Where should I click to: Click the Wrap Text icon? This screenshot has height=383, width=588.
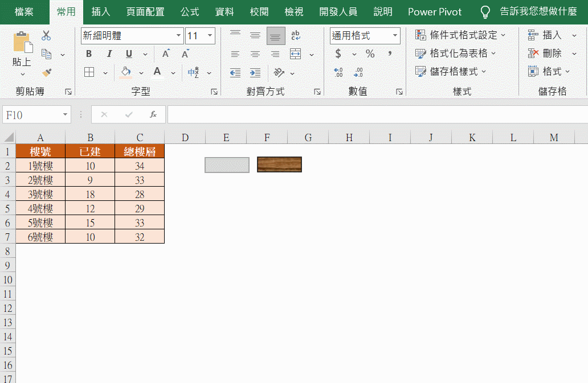(x=295, y=36)
